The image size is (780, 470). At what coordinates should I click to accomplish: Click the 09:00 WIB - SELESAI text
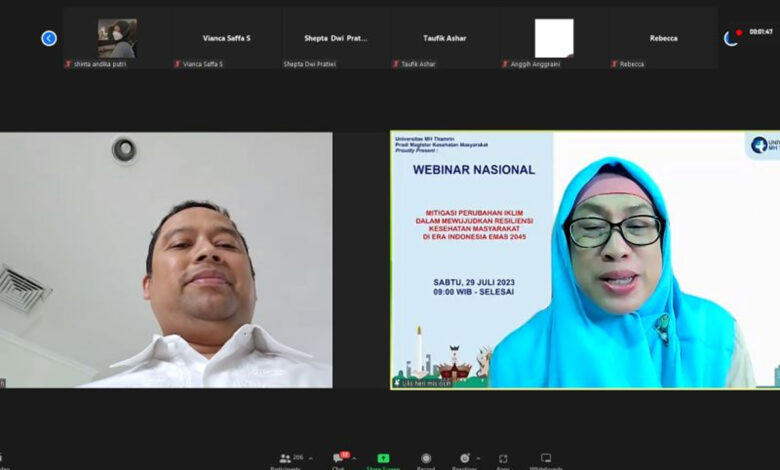[x=474, y=292]
